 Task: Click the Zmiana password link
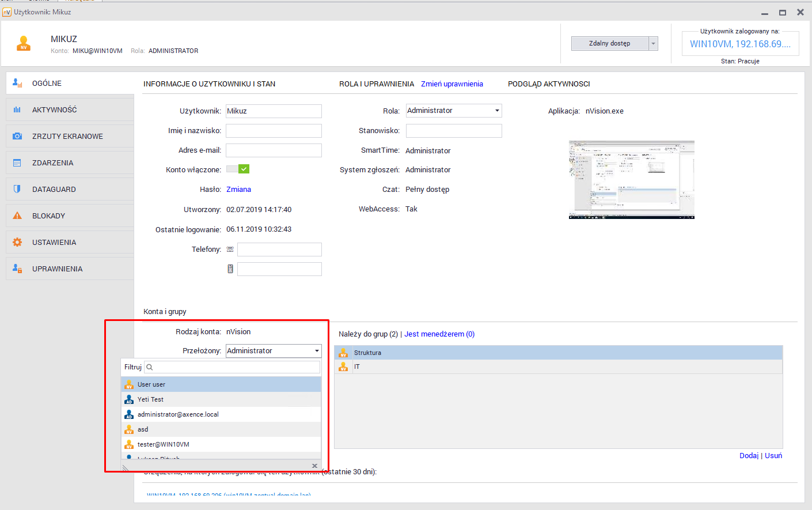(238, 190)
